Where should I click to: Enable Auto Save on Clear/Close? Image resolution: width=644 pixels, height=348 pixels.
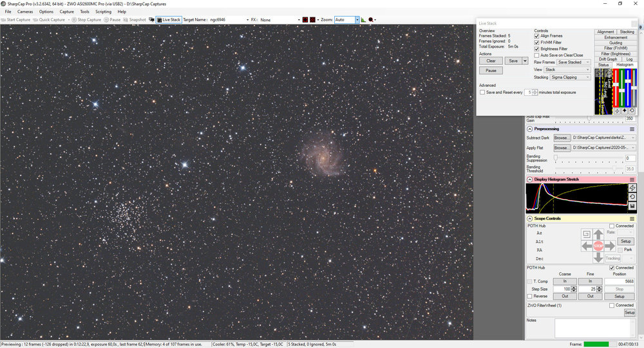pyautogui.click(x=536, y=55)
